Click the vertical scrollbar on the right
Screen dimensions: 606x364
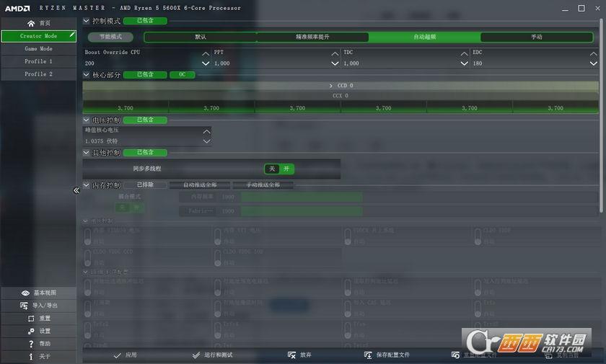[601, 115]
